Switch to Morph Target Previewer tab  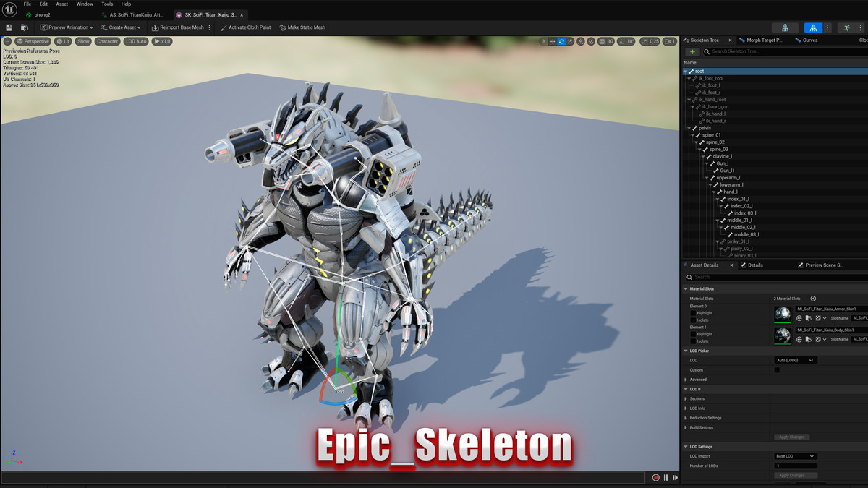pos(761,40)
